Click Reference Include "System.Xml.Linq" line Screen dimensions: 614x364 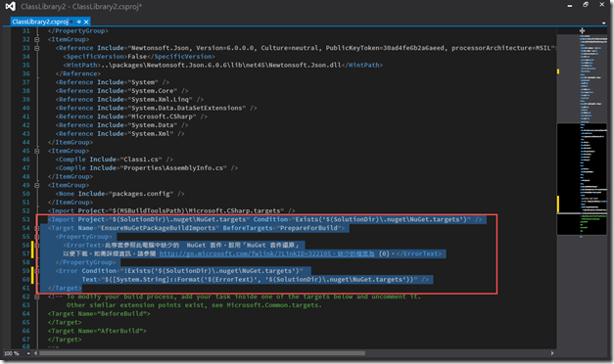coord(129,100)
